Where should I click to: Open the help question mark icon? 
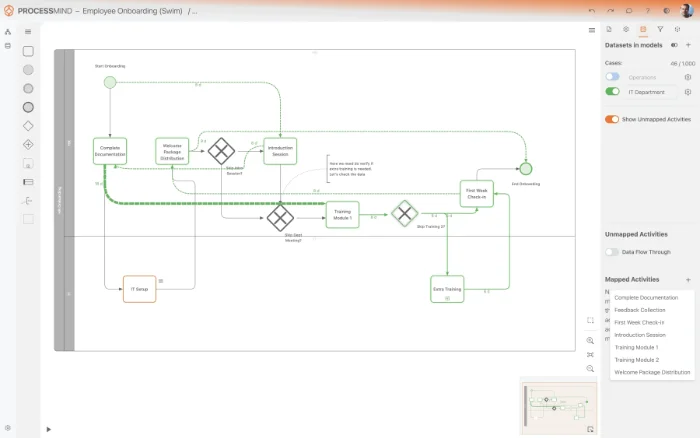647,10
